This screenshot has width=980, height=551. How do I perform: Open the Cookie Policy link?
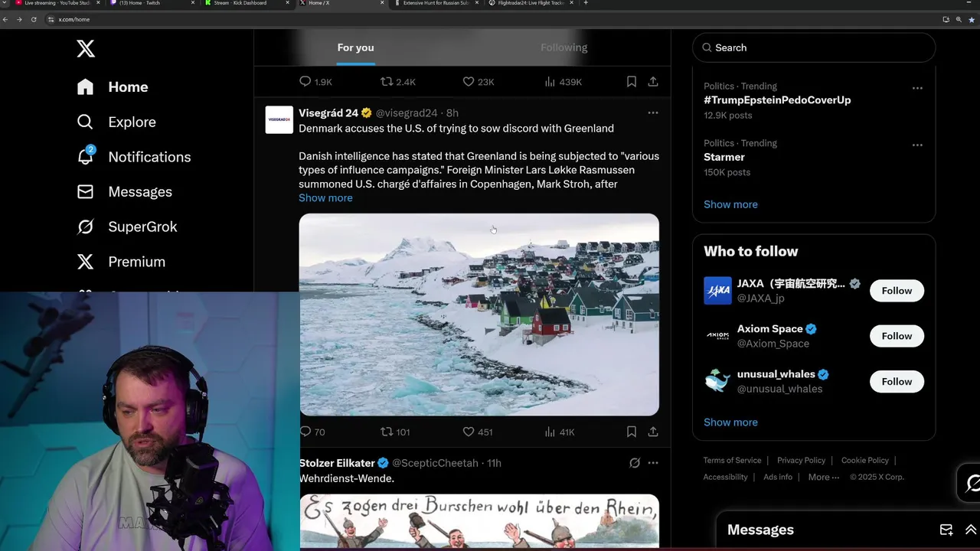pyautogui.click(x=865, y=460)
